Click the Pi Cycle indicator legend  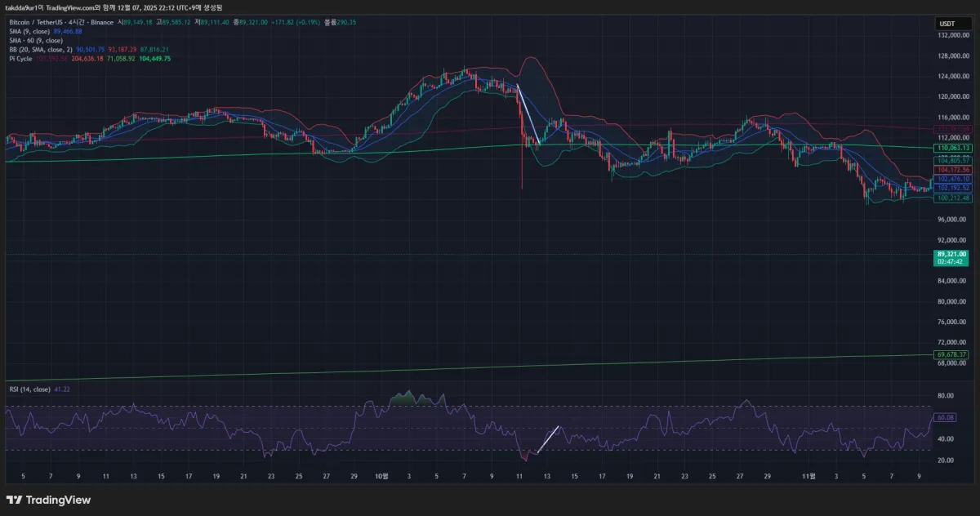pos(21,59)
